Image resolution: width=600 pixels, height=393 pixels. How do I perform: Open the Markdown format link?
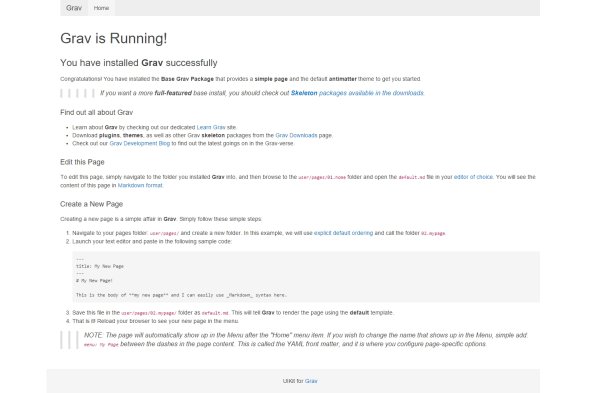[x=140, y=185]
